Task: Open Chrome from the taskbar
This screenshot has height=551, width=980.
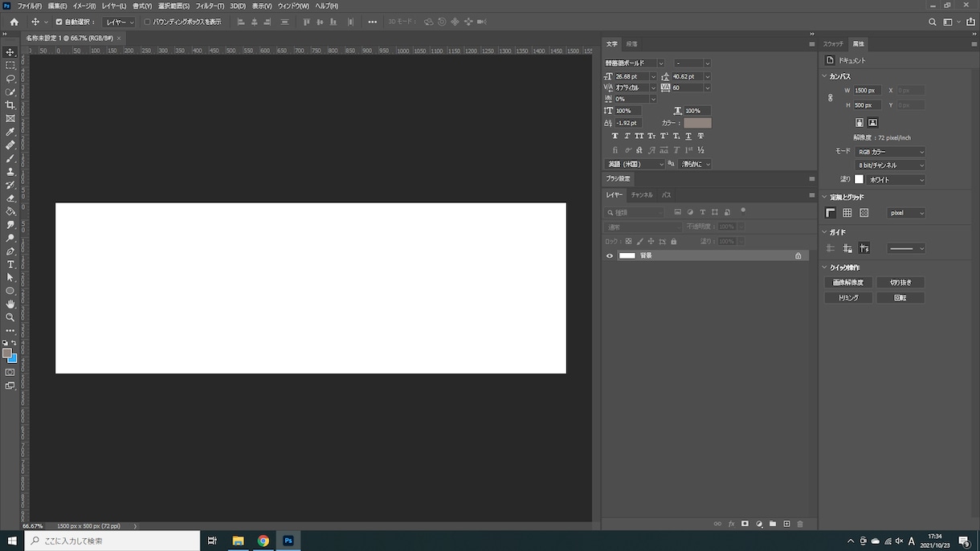Action: coord(263,541)
